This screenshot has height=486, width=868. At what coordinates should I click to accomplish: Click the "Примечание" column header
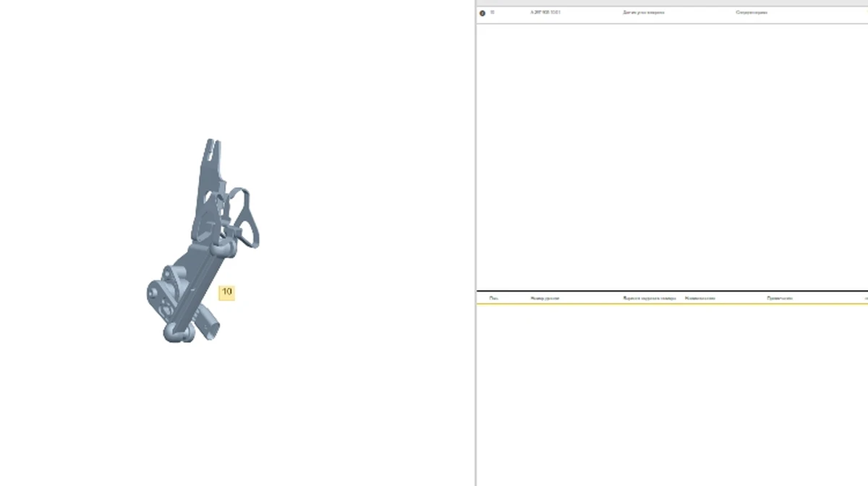(x=780, y=298)
